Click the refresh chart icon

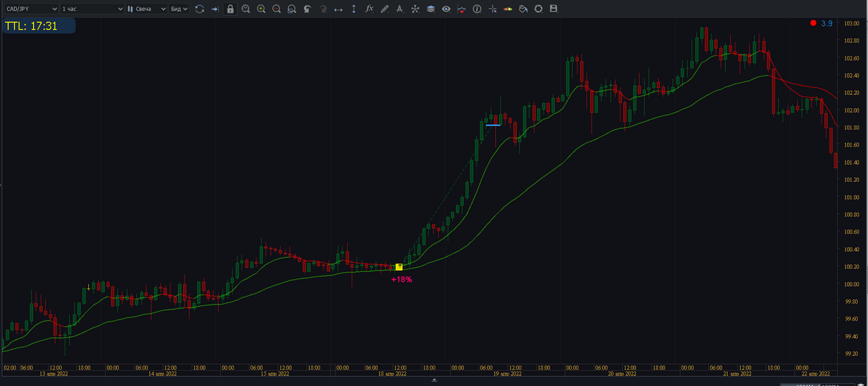199,9
